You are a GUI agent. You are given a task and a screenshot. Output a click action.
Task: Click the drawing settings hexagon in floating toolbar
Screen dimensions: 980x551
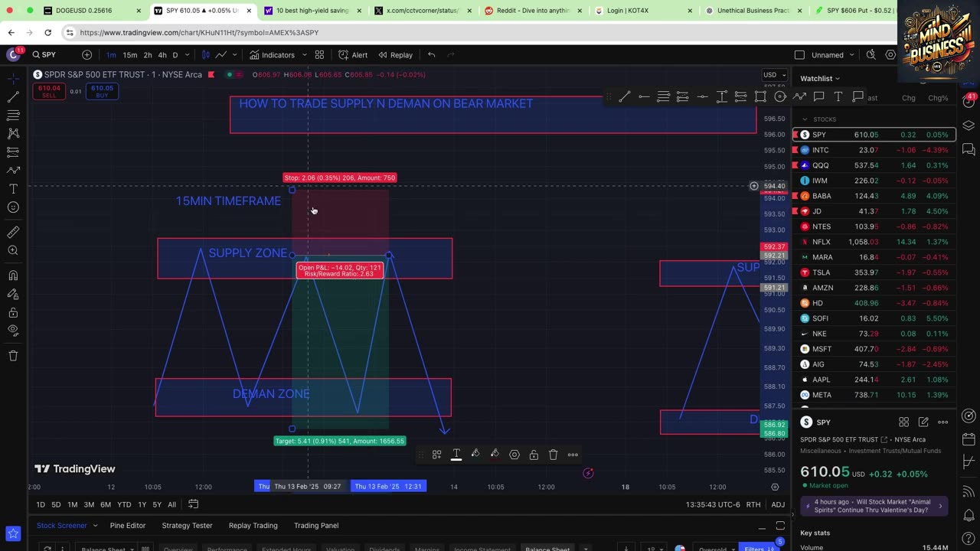pyautogui.click(x=514, y=455)
